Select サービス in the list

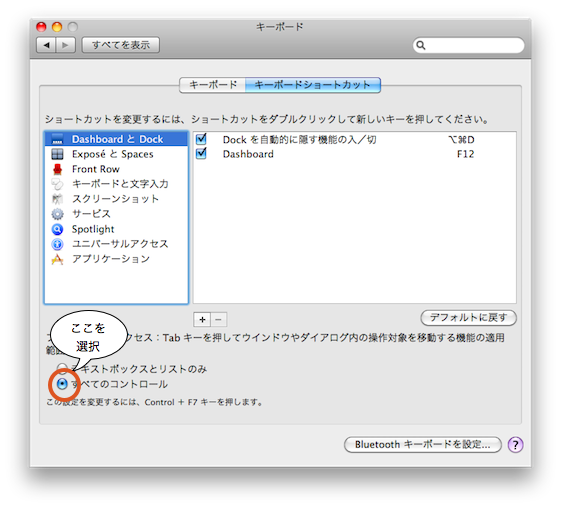point(116,214)
